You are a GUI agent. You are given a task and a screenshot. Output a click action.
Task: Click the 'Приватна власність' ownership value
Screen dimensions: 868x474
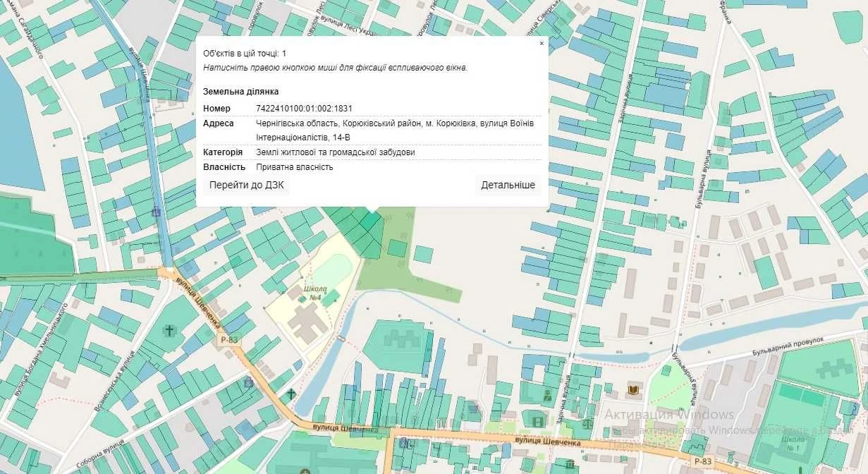coord(295,167)
